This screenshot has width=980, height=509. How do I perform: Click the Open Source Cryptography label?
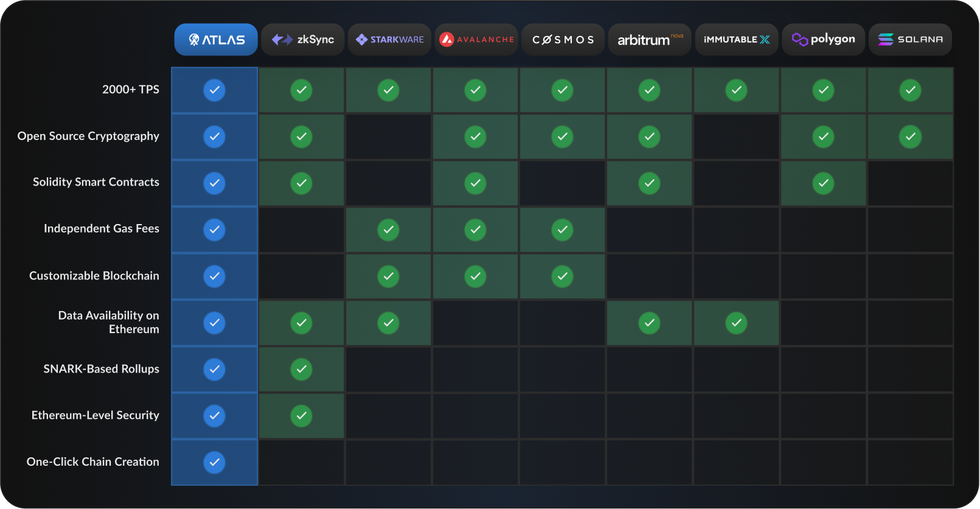click(88, 136)
